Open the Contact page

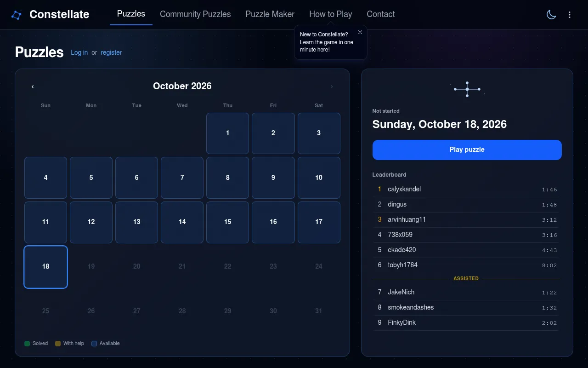381,14
